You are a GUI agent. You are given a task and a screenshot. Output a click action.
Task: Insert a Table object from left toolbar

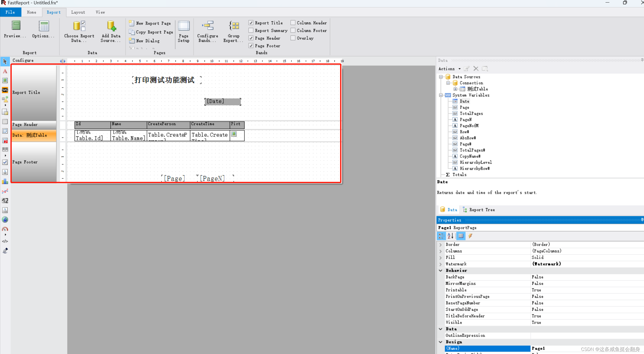click(x=5, y=121)
